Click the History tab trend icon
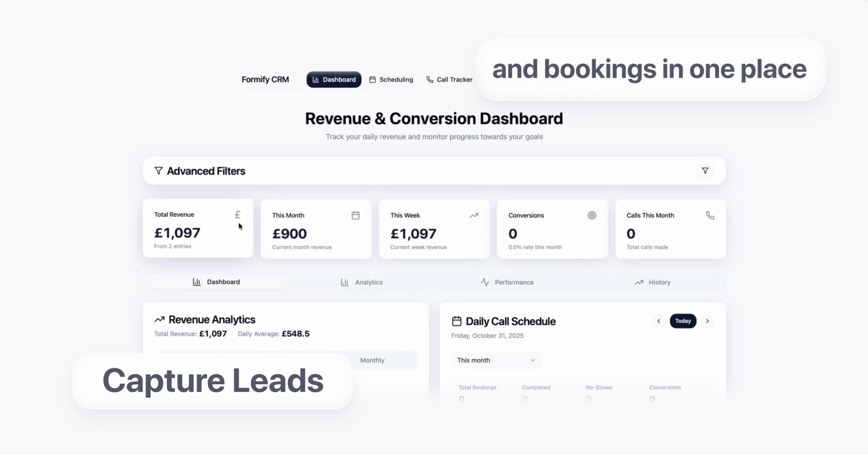The width and height of the screenshot is (868, 455). click(639, 282)
